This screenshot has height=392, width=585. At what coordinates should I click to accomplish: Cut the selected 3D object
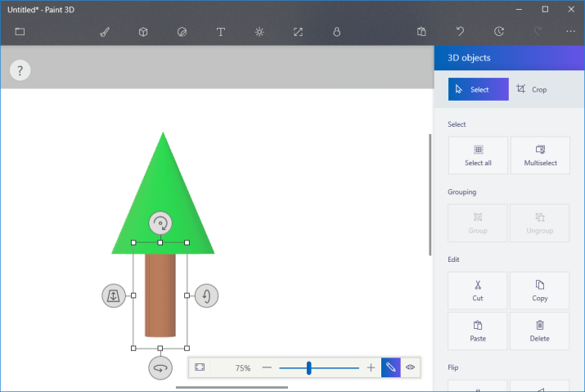[x=478, y=291]
